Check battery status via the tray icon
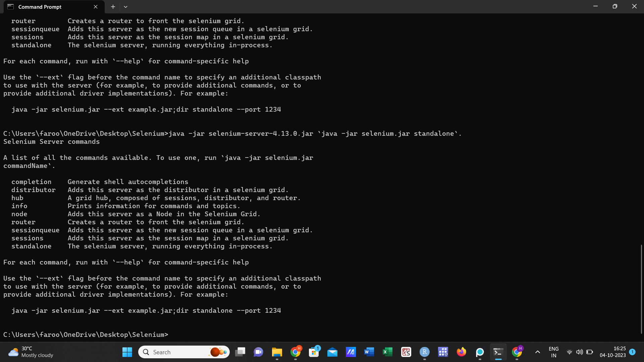Viewport: 644px width, 362px height. 590,352
